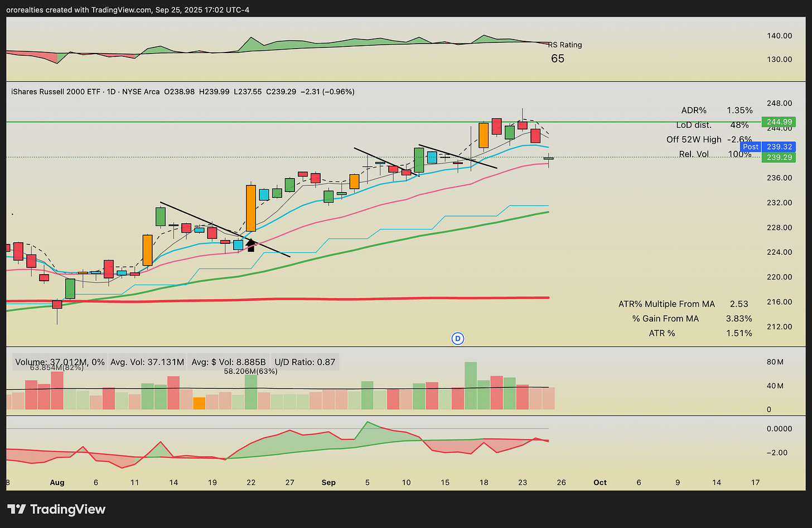The image size is (812, 528).
Task: Click the Avg. Vol: 37.131M label
Action: click(x=147, y=362)
